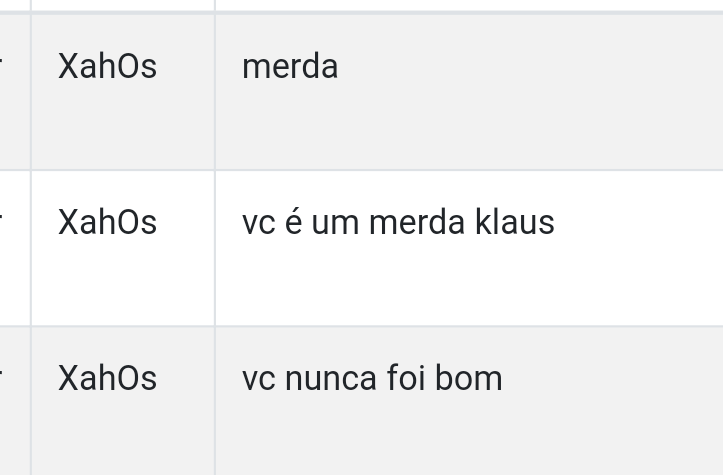Select XahOs in the "vc é um merda klaus" row

click(x=123, y=248)
